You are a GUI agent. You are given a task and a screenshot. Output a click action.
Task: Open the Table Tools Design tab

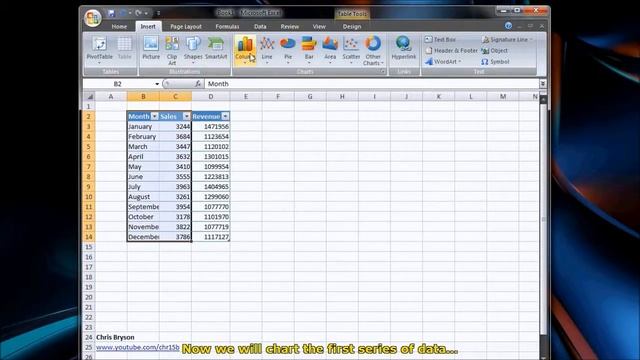click(x=352, y=27)
